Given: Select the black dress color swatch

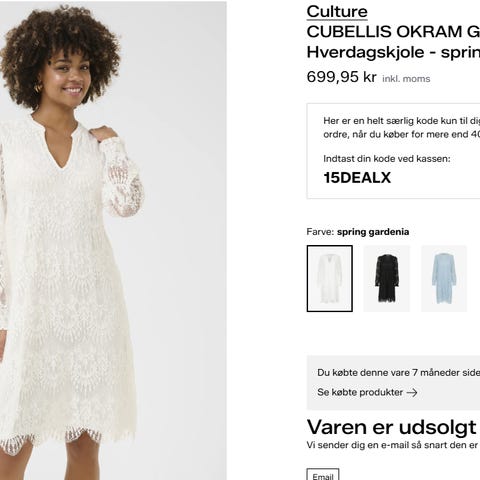Looking at the screenshot, I should pyautogui.click(x=387, y=279).
